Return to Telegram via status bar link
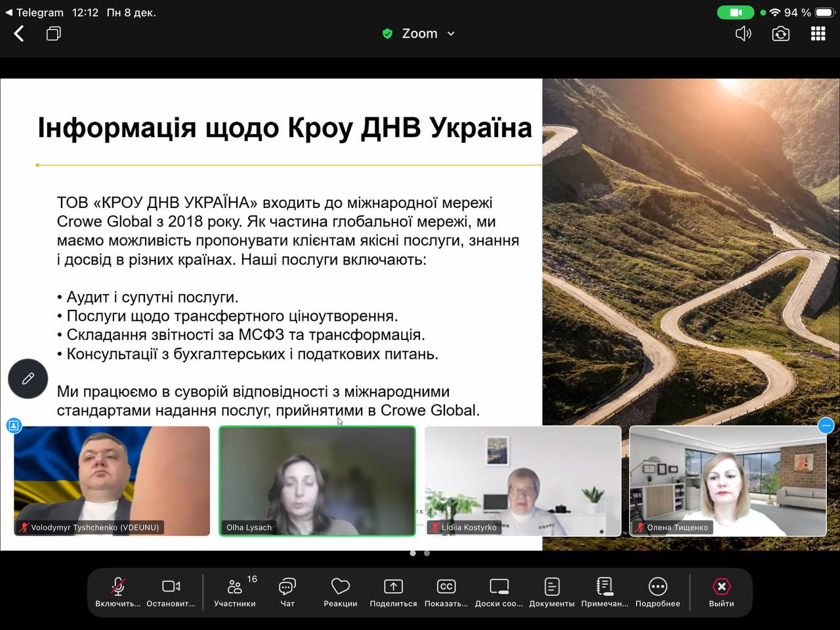This screenshot has height=630, width=840. click(33, 12)
